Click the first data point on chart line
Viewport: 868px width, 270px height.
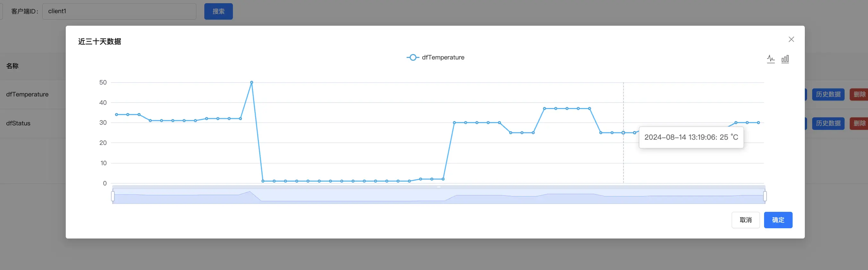coord(116,114)
